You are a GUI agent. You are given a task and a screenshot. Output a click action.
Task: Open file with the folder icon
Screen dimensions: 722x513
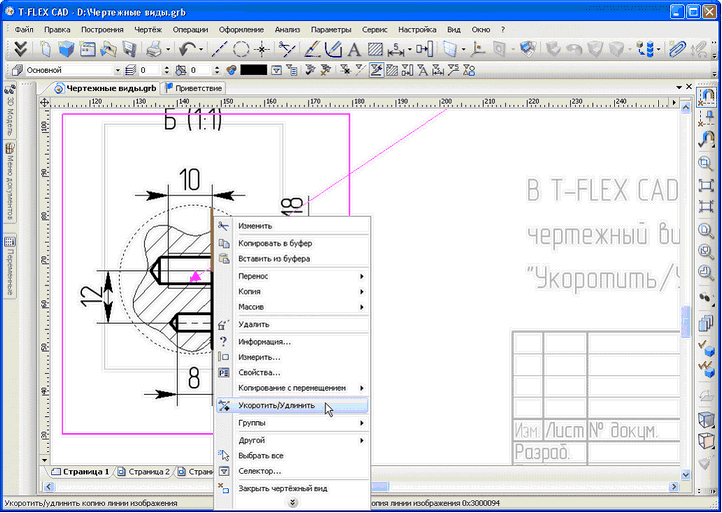108,49
